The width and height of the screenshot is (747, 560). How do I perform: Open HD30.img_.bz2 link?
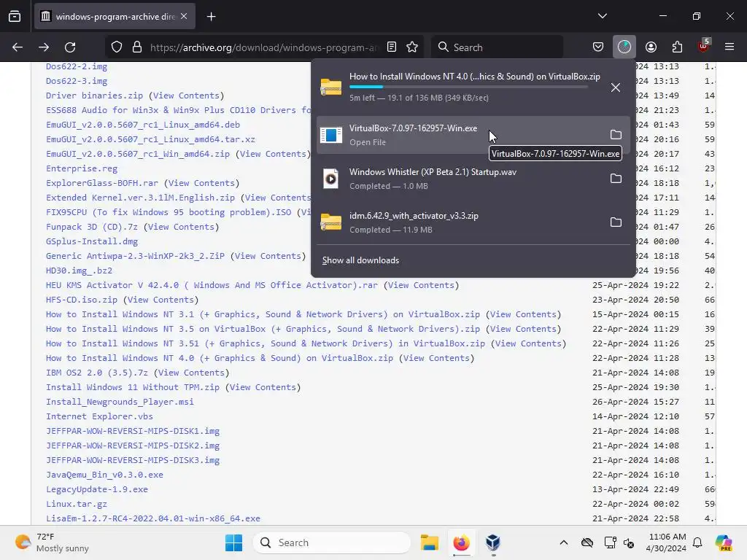pos(79,271)
